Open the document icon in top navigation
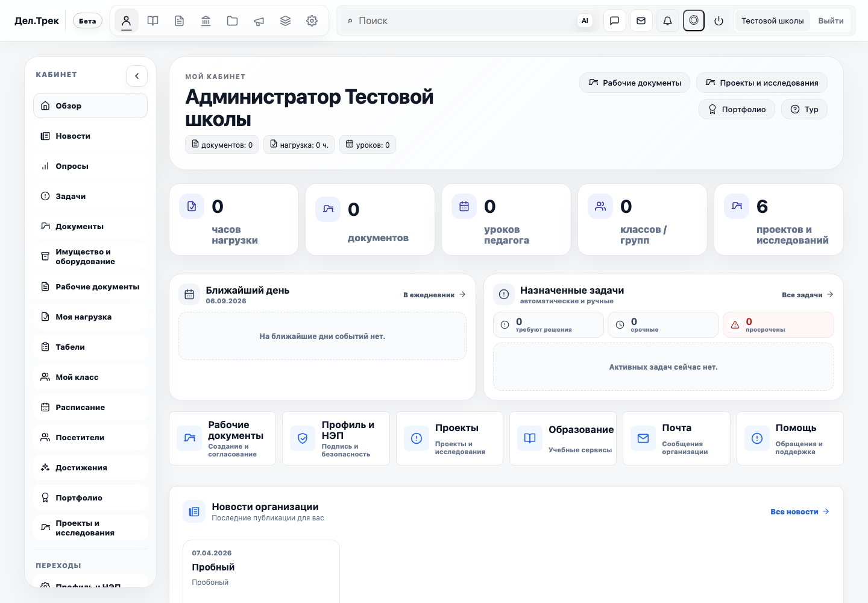The width and height of the screenshot is (868, 603). tap(180, 21)
